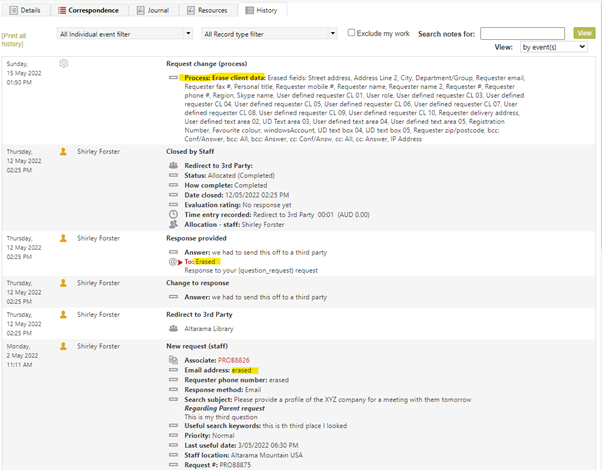The image size is (602, 470).
Task: Click Shirley Forster name in Closed by Staff row
Action: 98,151
